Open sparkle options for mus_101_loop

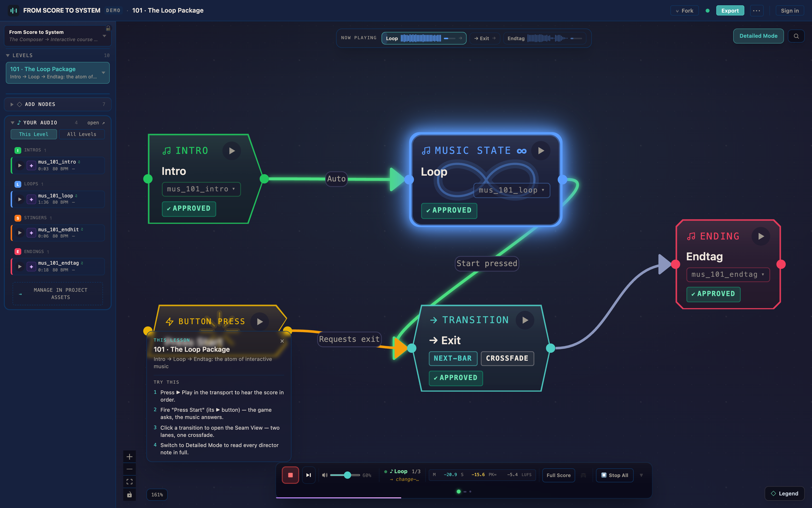(x=31, y=199)
